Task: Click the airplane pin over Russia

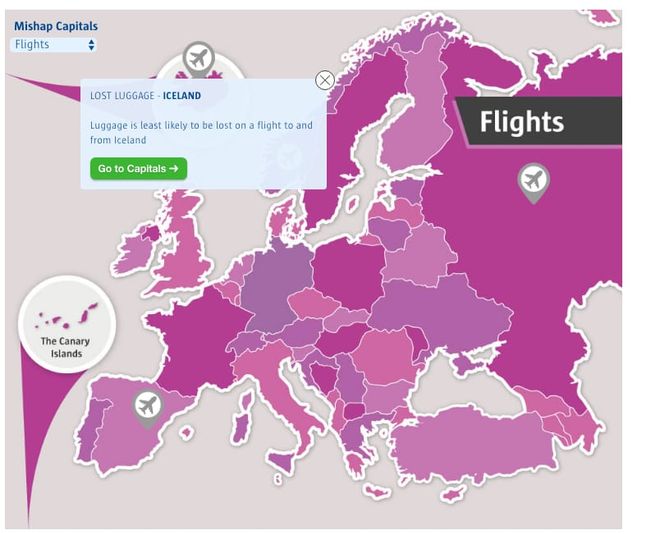Action: pos(534,181)
